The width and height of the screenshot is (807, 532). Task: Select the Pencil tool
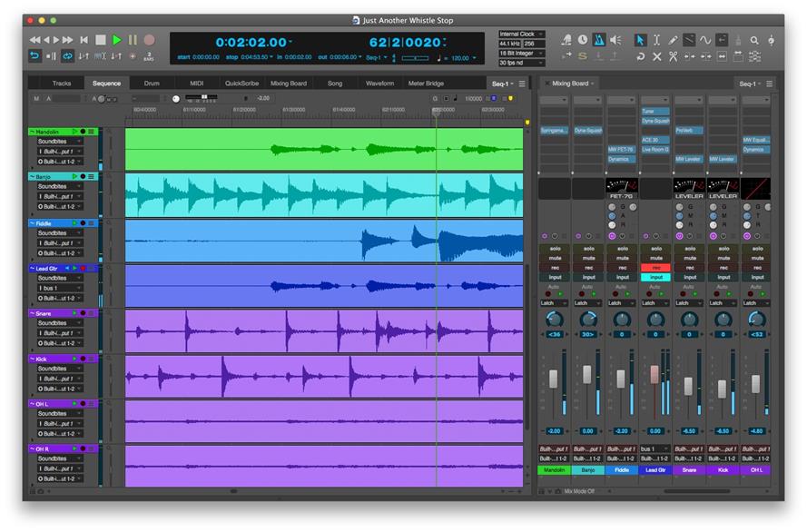(x=673, y=40)
